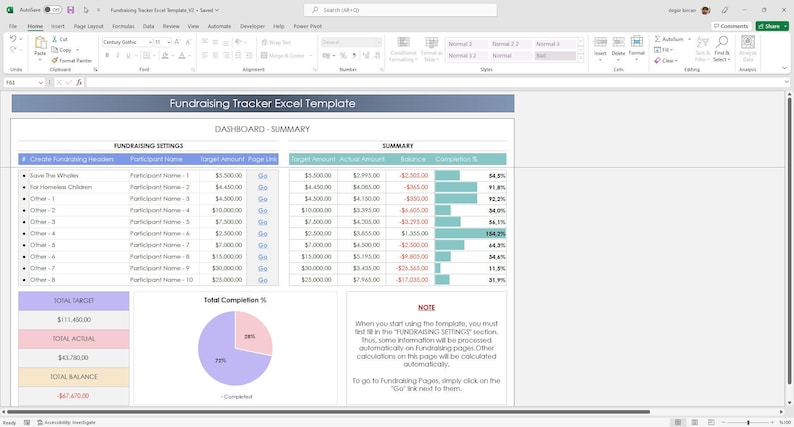Image resolution: width=794 pixels, height=427 pixels.
Task: Toggle center horizontal alignment
Action: [215, 55]
